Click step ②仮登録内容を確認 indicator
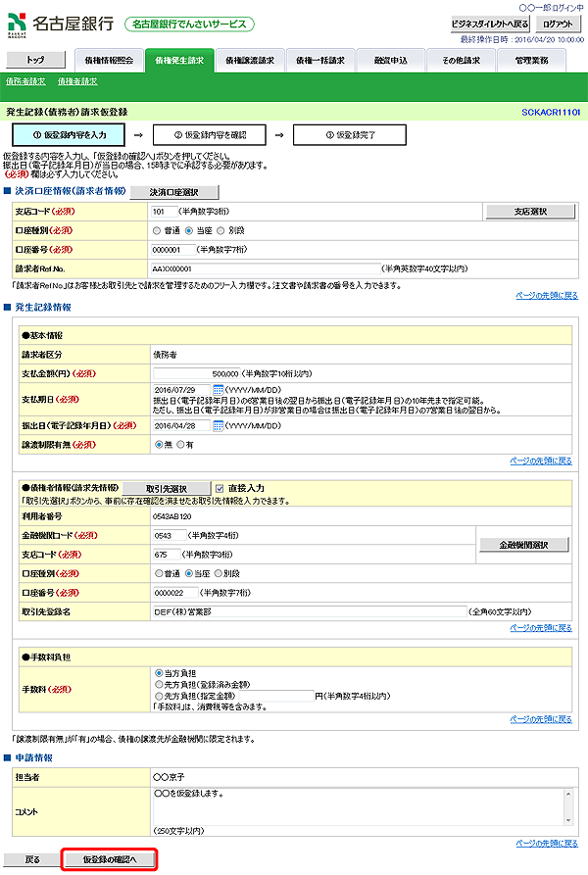This screenshot has height=875, width=588. pos(209,135)
